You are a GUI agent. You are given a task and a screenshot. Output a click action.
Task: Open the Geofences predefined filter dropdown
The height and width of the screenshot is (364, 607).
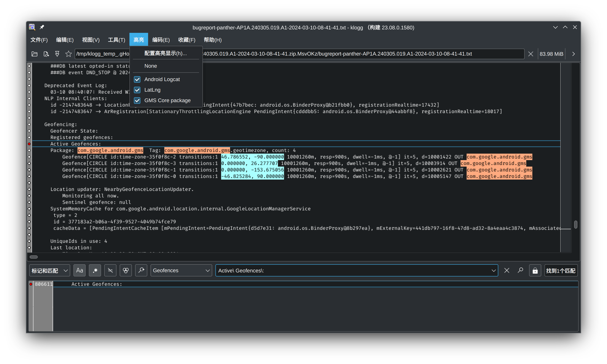point(181,270)
